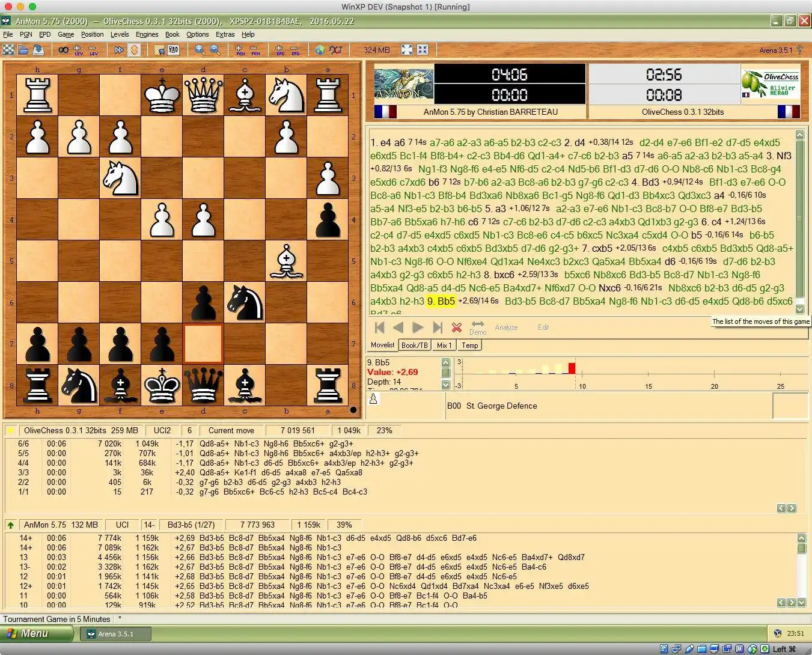
Task: Click the minus PGN toolbar icon
Action: click(255, 50)
